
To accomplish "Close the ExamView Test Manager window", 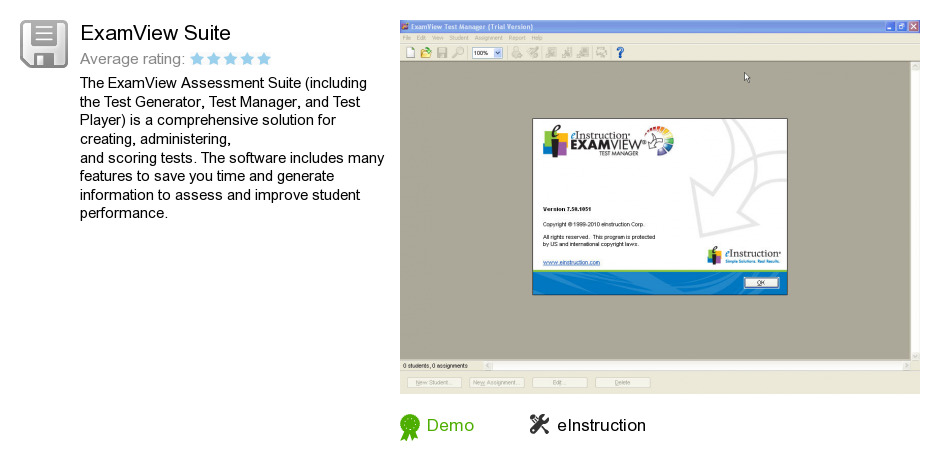I will click(914, 26).
